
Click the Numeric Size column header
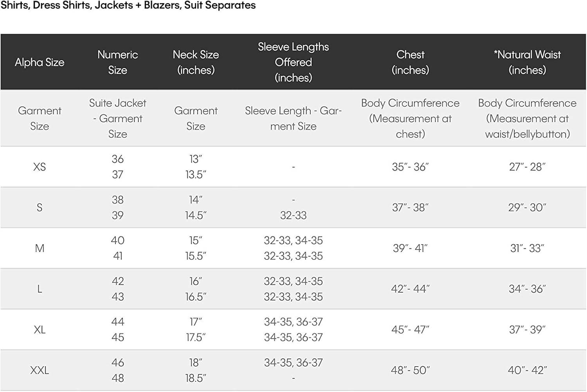117,62
